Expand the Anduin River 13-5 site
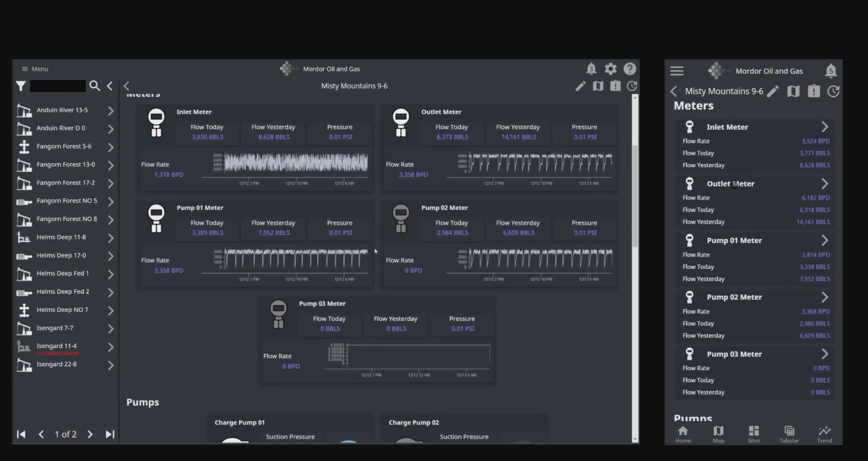The height and width of the screenshot is (461, 868). [111, 111]
